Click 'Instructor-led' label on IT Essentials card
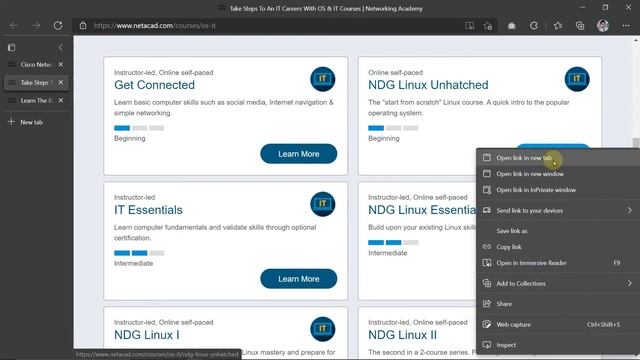 point(134,197)
